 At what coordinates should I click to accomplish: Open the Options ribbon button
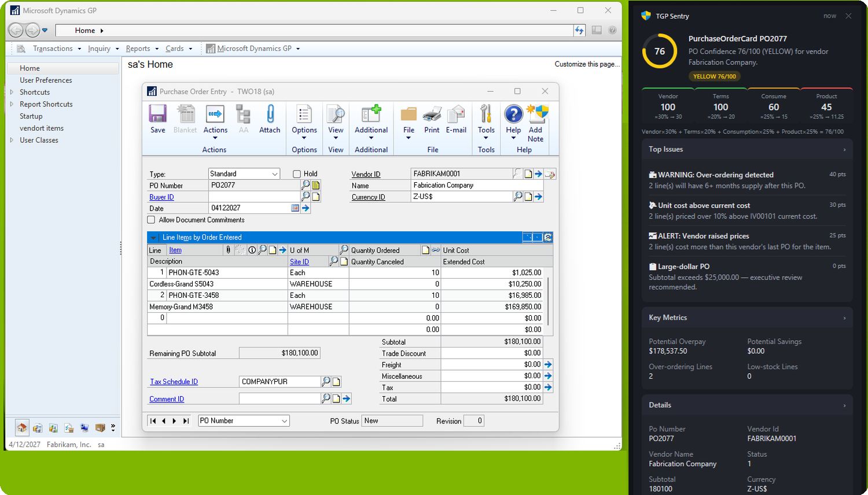point(304,120)
